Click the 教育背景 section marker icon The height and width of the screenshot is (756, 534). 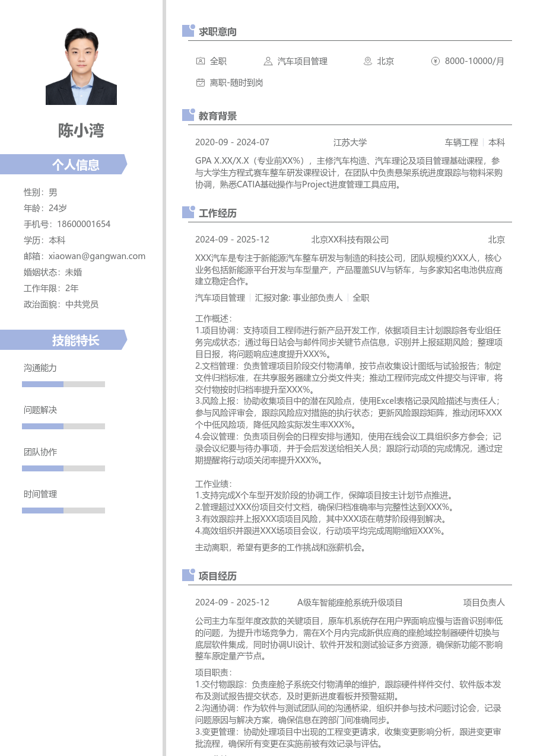tap(188, 115)
